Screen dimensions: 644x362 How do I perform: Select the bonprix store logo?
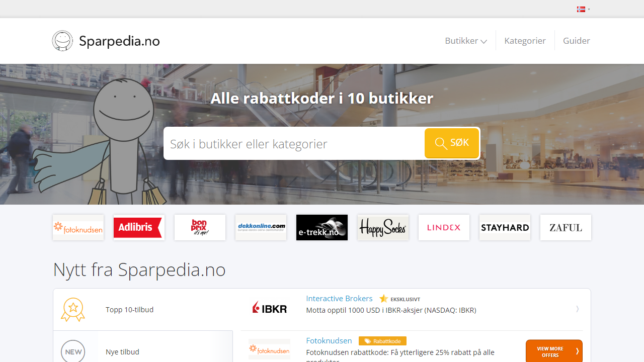(x=200, y=227)
